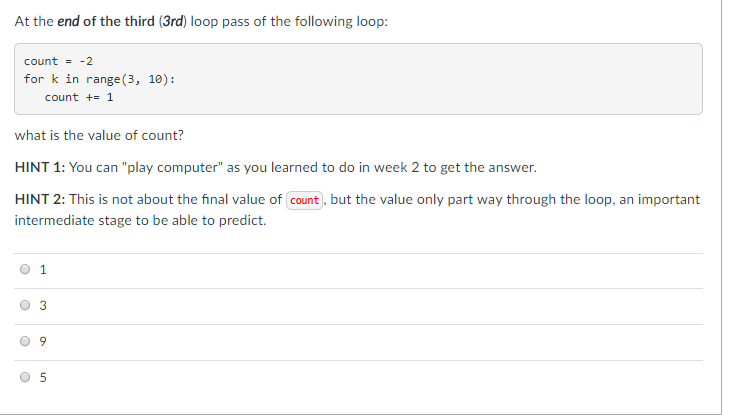Click the "what is the value of count?" text
This screenshot has height=415, width=735.
(x=99, y=136)
